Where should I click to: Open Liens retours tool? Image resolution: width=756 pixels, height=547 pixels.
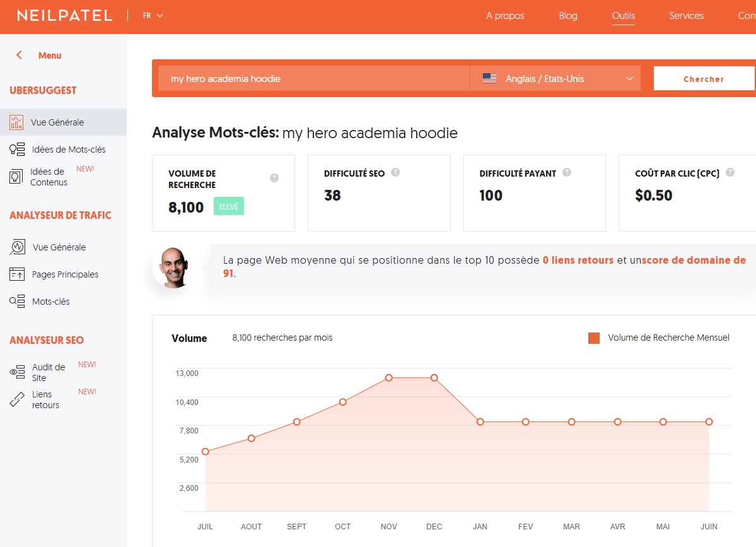pos(45,400)
